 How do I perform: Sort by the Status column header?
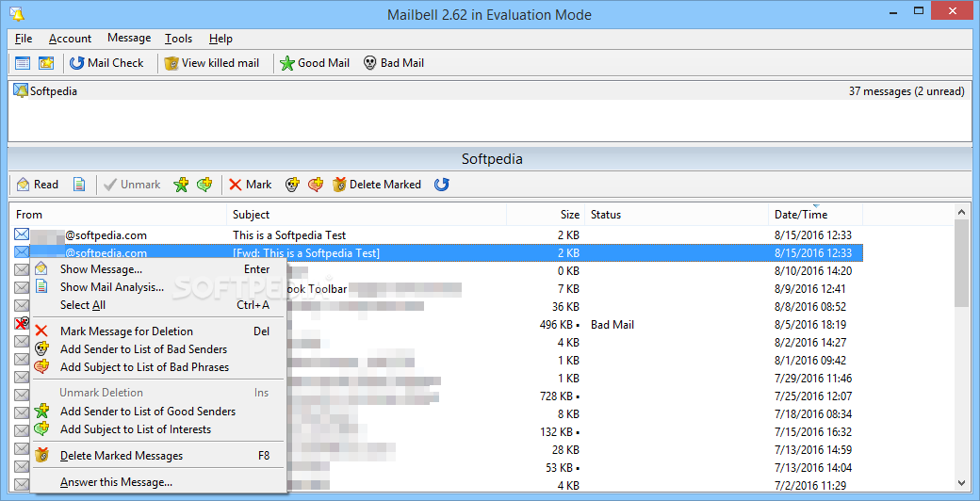677,215
